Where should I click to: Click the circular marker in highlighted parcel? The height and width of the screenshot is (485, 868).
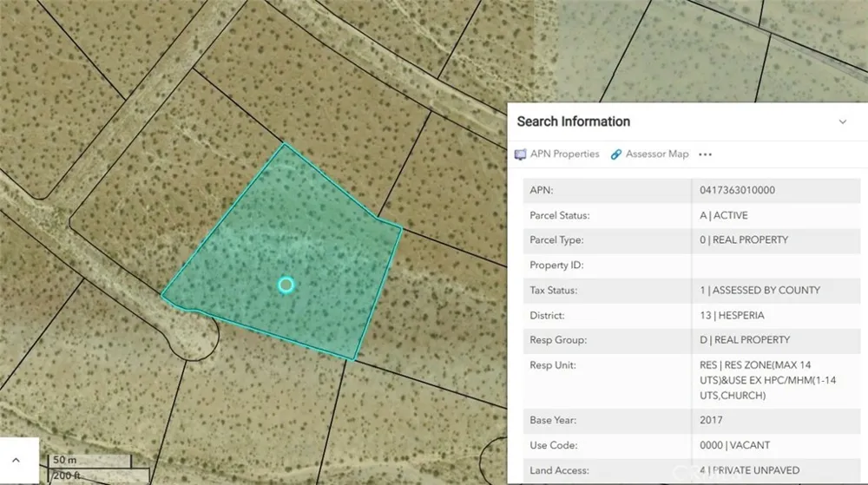[x=286, y=285]
